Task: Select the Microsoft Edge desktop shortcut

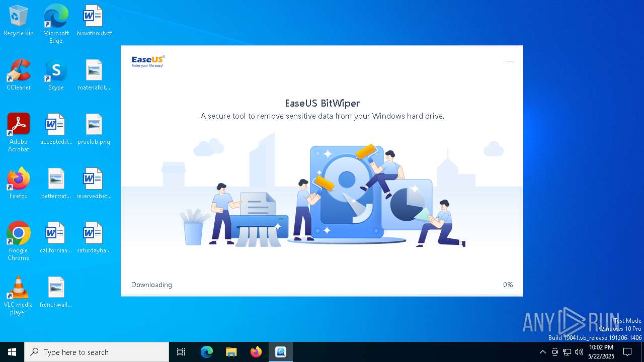Action: click(x=56, y=24)
